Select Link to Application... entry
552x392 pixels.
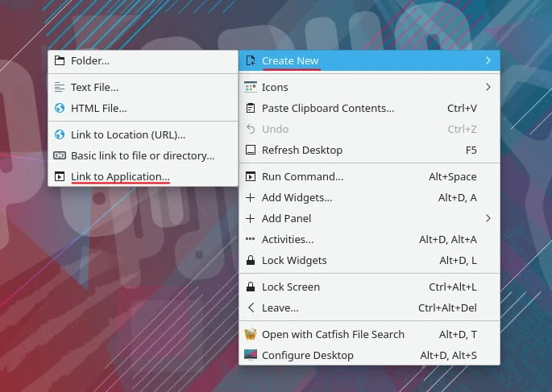(120, 176)
